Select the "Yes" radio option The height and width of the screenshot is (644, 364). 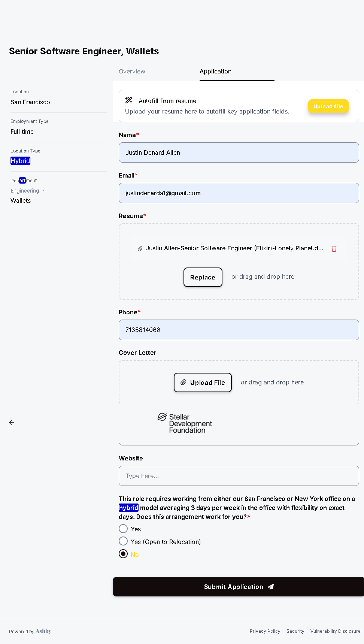(123, 529)
